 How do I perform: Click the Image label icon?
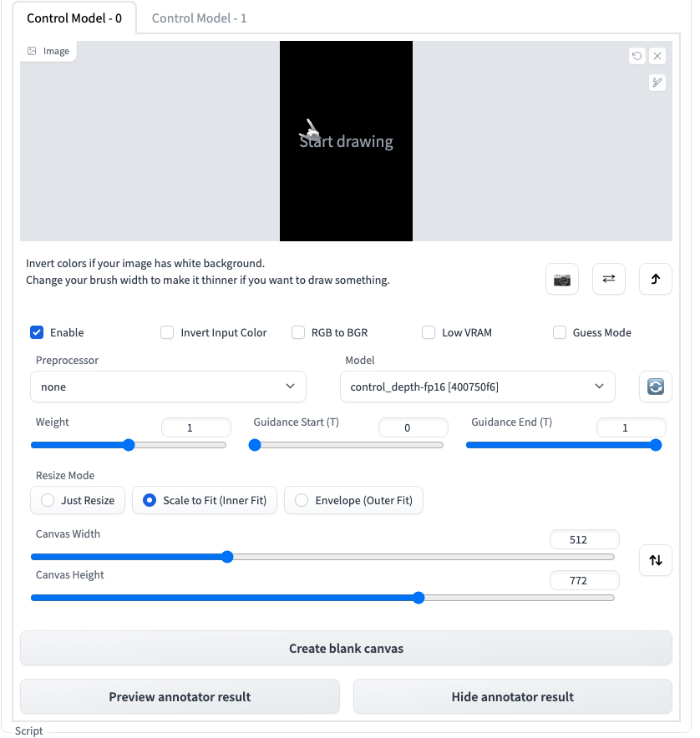point(32,51)
